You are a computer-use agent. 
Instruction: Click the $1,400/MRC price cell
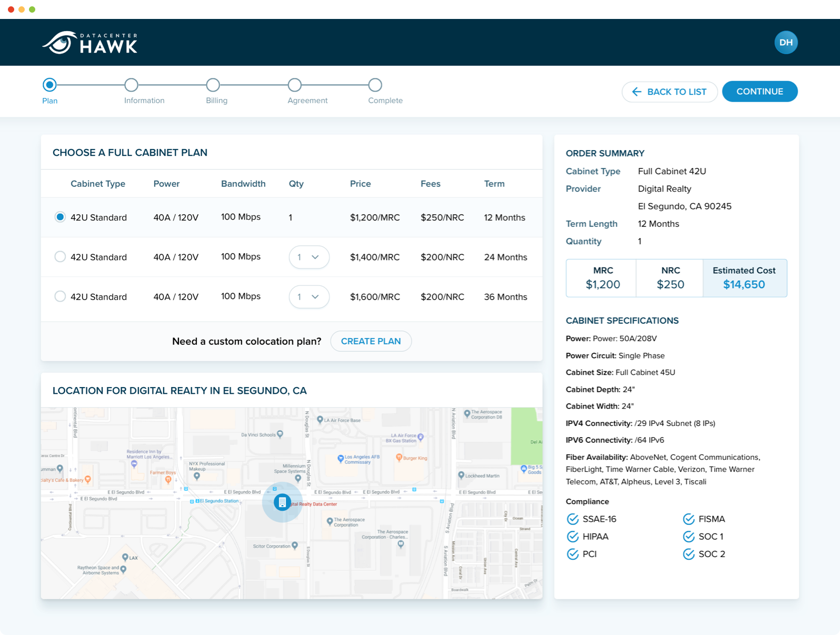pyautogui.click(x=375, y=257)
